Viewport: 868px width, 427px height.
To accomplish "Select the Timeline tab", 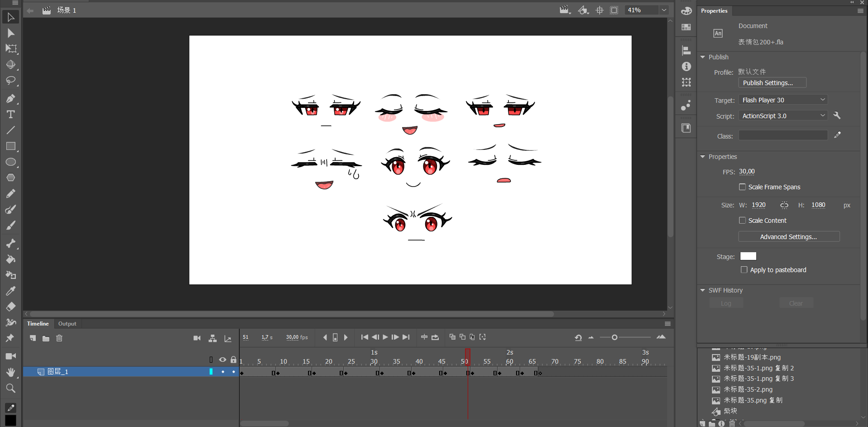I will click(38, 324).
